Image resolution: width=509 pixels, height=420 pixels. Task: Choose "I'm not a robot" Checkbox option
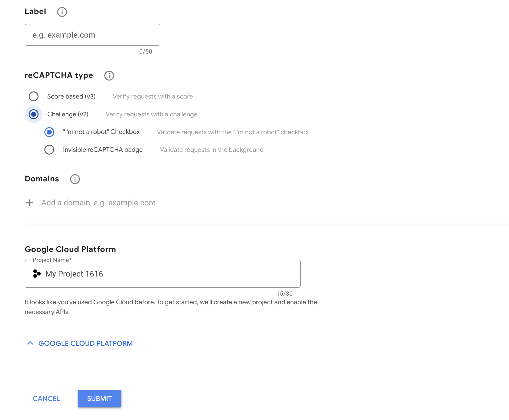pyautogui.click(x=49, y=132)
